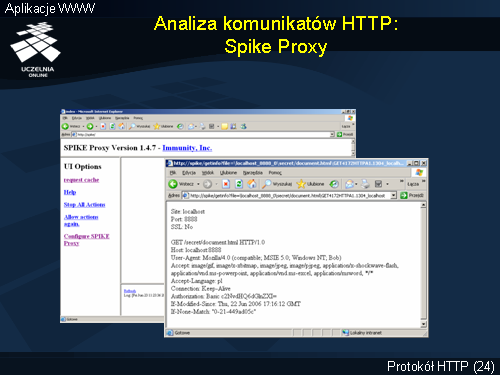
Task: Click red Stop icon in front getinfo window
Action: point(226,184)
